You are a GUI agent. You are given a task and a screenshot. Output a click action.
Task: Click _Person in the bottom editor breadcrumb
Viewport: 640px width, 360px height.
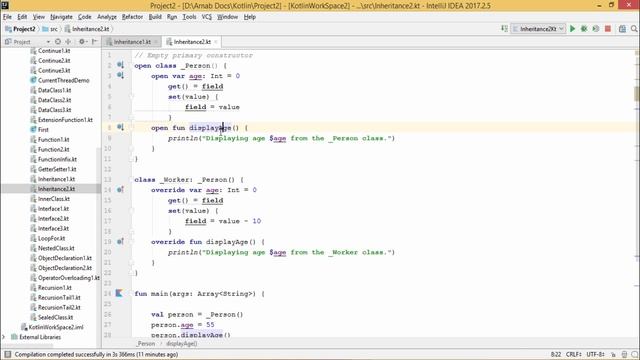146,344
